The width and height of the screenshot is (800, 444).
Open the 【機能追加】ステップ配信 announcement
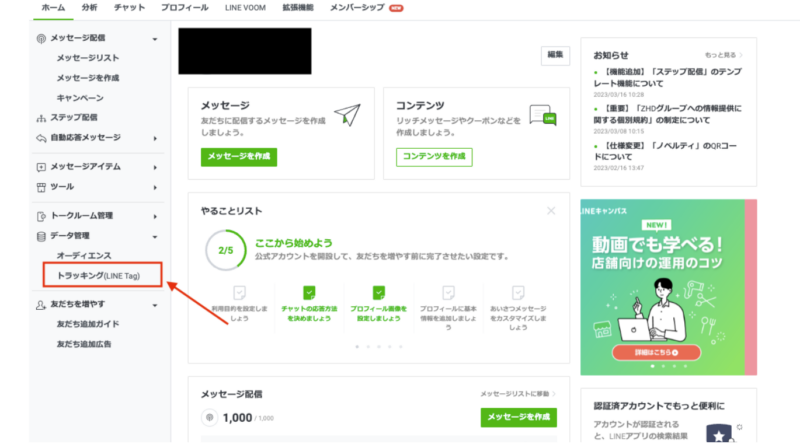(668, 78)
